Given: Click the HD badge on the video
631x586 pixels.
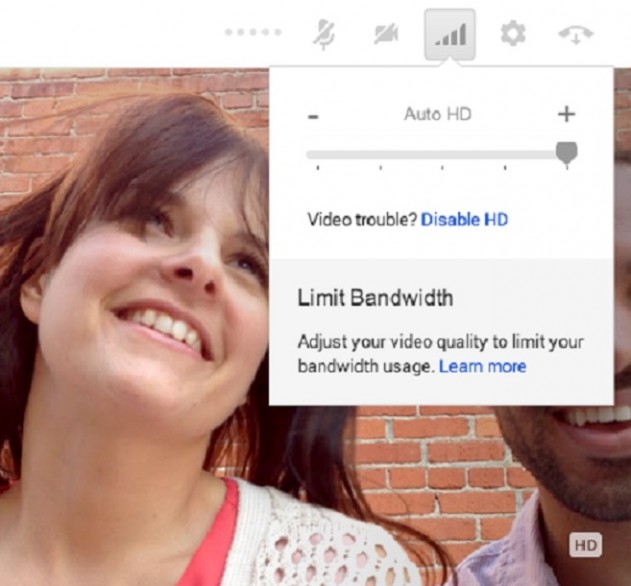Looking at the screenshot, I should pyautogui.click(x=585, y=545).
